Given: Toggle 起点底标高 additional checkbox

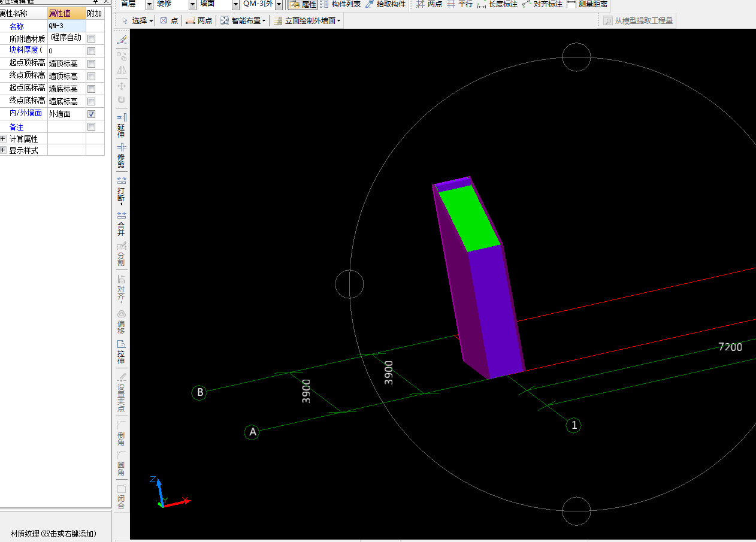Looking at the screenshot, I should [x=92, y=89].
